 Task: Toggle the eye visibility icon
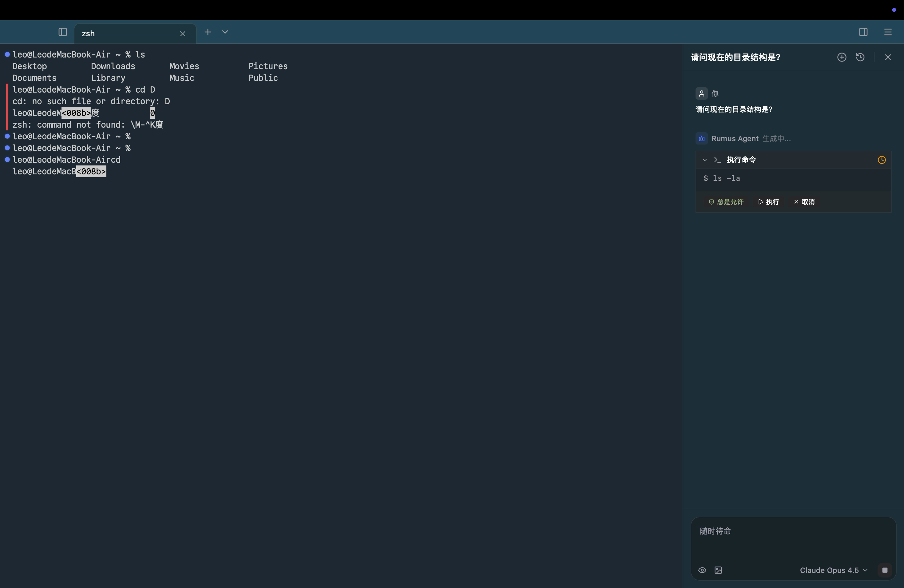pos(702,570)
